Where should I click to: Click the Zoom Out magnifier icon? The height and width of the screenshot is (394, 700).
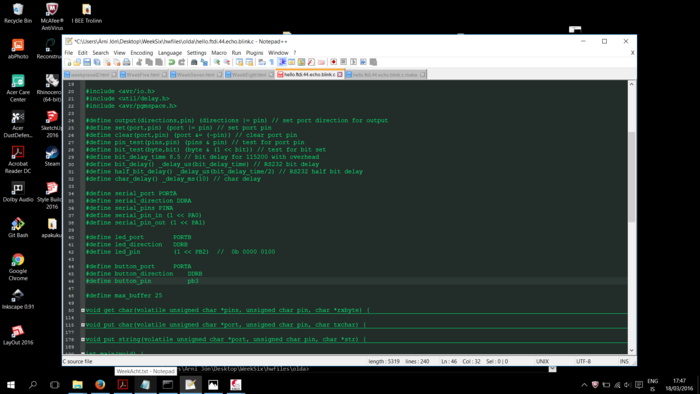click(x=227, y=62)
